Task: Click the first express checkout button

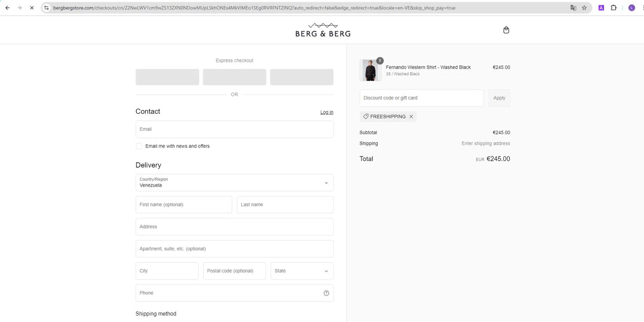Action: pyautogui.click(x=167, y=77)
